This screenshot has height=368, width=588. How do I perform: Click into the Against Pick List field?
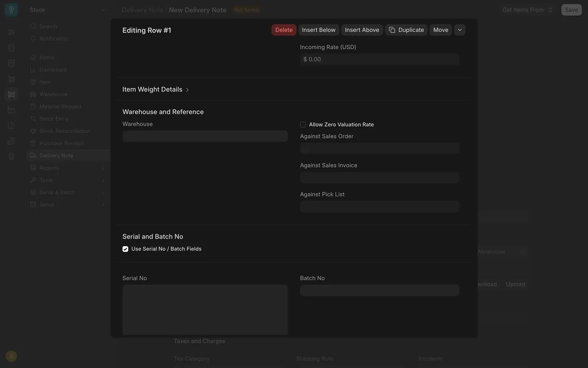point(379,206)
